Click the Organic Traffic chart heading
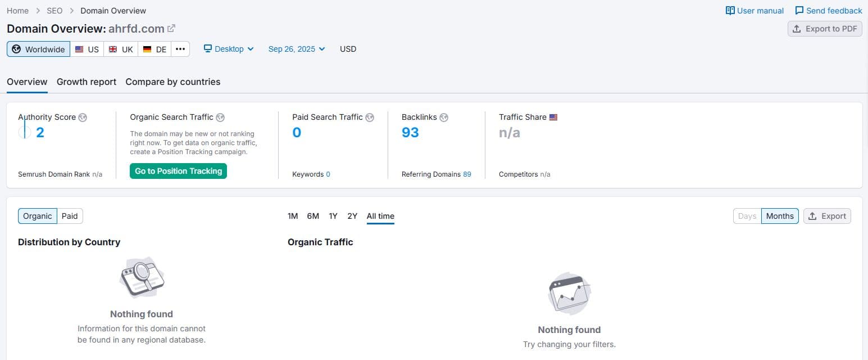 click(320, 242)
